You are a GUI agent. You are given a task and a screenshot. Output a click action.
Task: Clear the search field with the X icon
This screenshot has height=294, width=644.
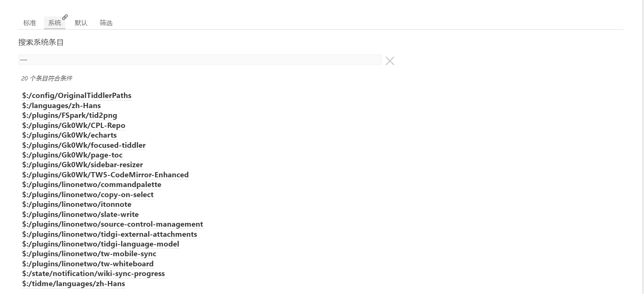[390, 61]
